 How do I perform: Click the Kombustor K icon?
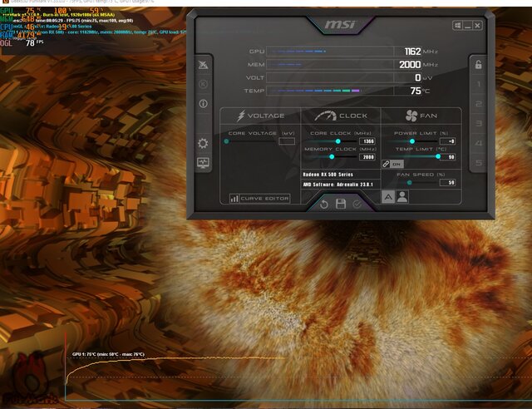[202, 84]
